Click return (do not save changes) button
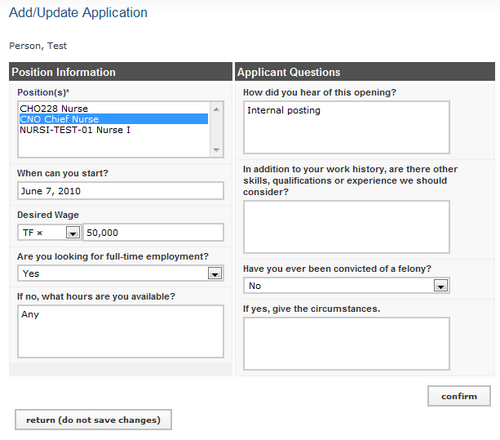 (93, 420)
